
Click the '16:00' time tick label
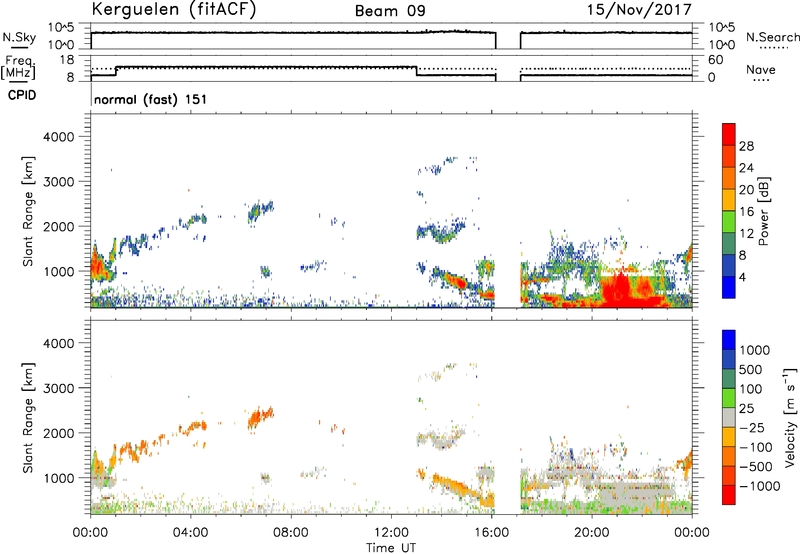pyautogui.click(x=491, y=533)
